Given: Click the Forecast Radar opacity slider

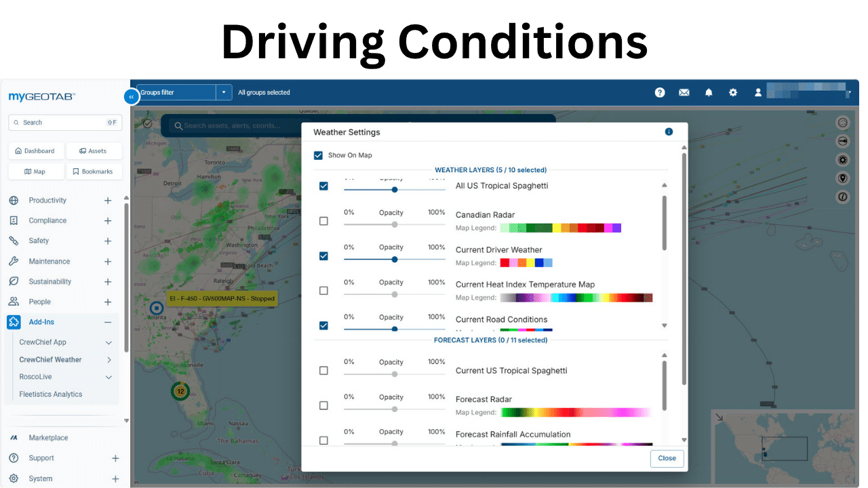Looking at the screenshot, I should (x=395, y=409).
